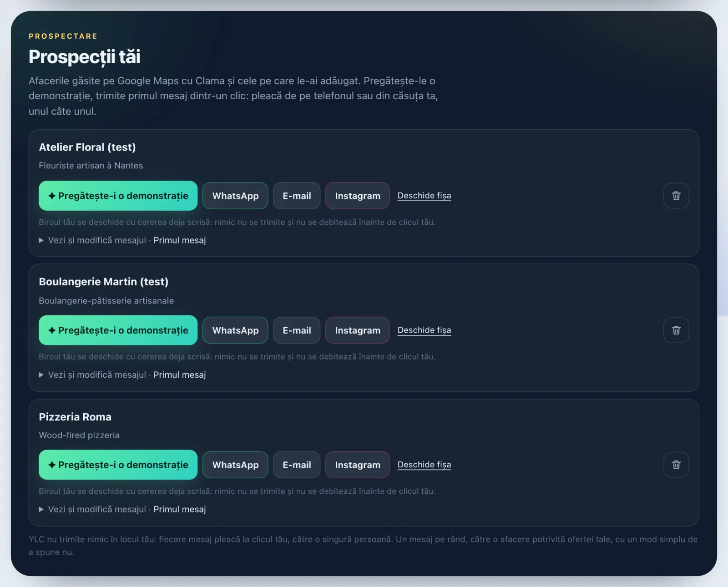Contact Boulangerie Martin by E-mail
Viewport: 728px width, 587px height.
pyautogui.click(x=297, y=330)
